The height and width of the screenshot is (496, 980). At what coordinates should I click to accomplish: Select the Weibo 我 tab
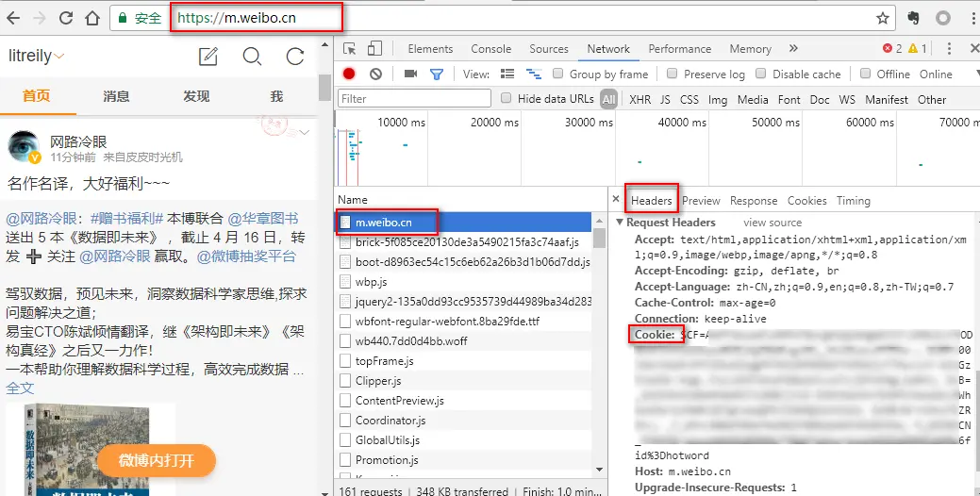pos(276,96)
